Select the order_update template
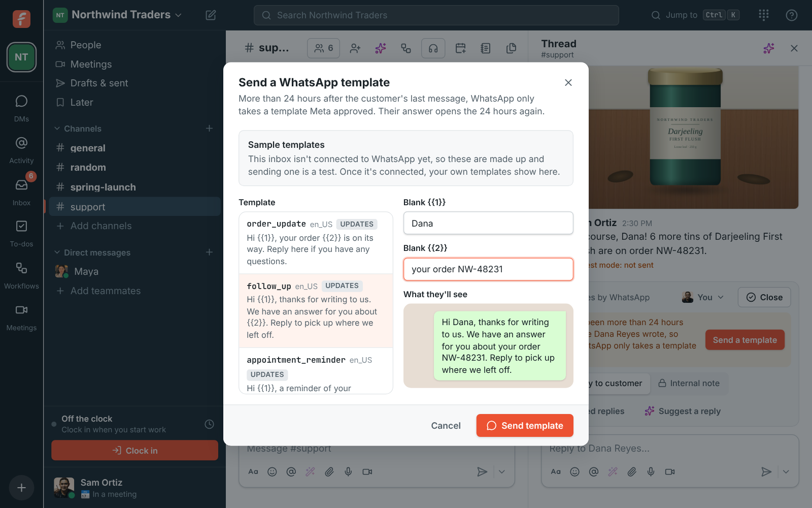The width and height of the screenshot is (812, 508). tap(316, 243)
